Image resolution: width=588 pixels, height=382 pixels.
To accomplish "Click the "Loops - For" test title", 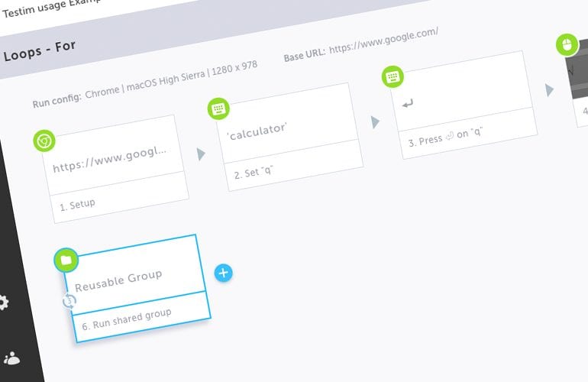I will coord(40,50).
